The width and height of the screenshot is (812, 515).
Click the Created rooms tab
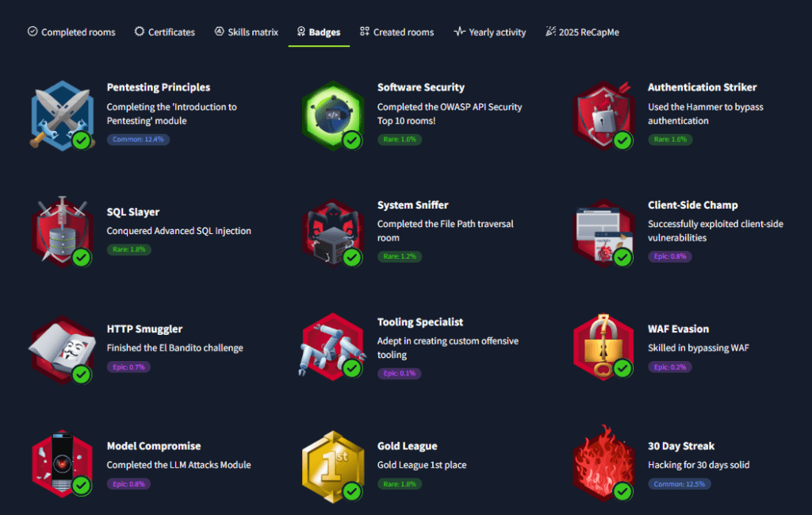pos(396,32)
